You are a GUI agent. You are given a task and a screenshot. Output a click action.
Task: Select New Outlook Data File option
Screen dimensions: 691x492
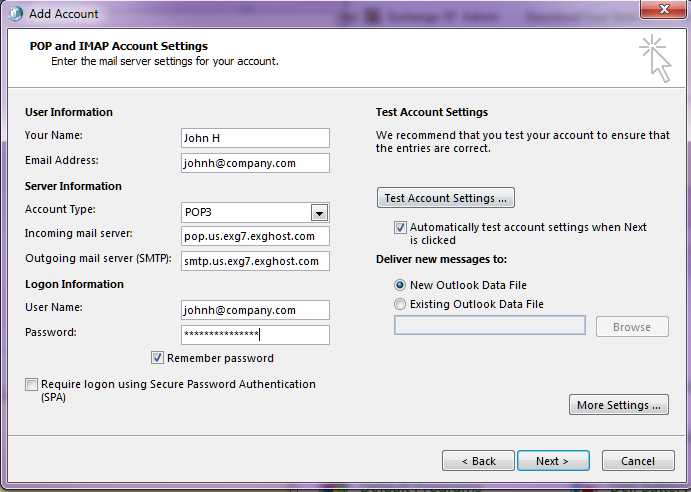click(401, 285)
